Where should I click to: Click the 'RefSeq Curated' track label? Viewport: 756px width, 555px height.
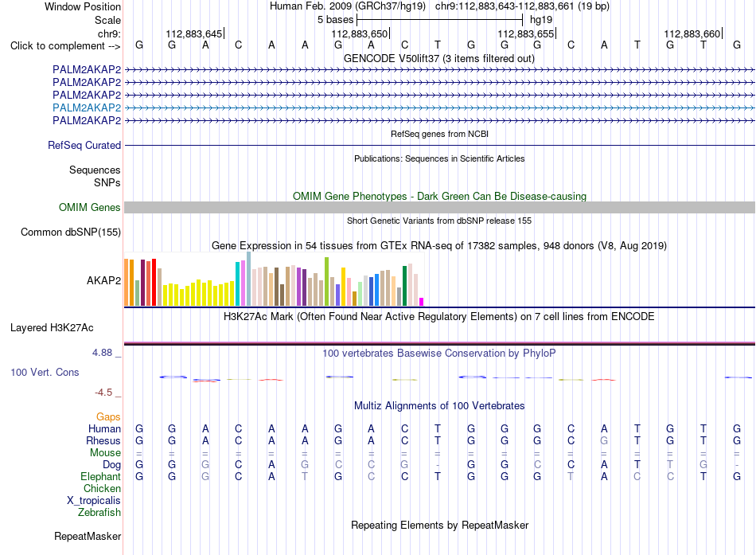(x=84, y=145)
